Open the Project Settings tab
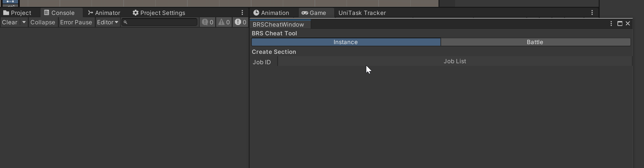 pos(159,13)
